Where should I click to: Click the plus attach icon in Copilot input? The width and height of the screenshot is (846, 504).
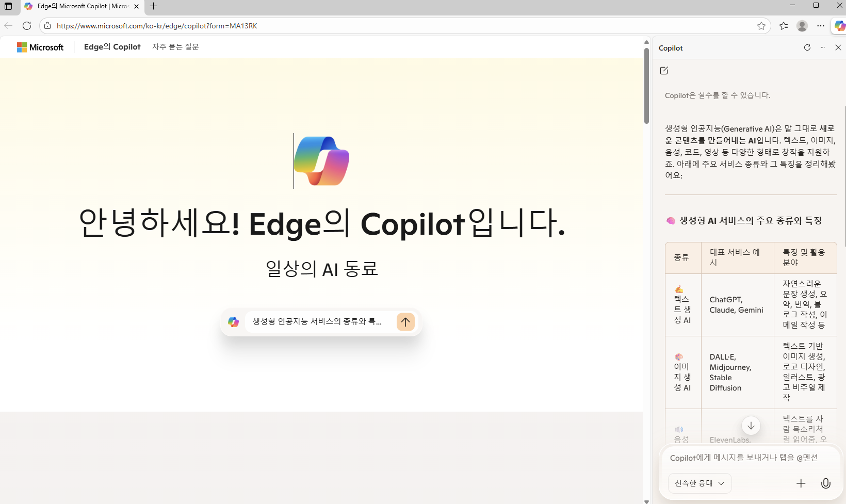pyautogui.click(x=801, y=483)
